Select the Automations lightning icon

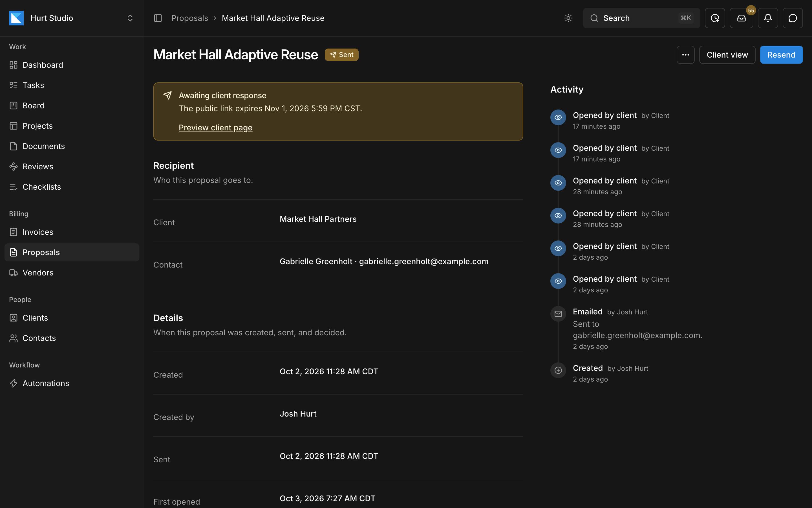coord(14,383)
